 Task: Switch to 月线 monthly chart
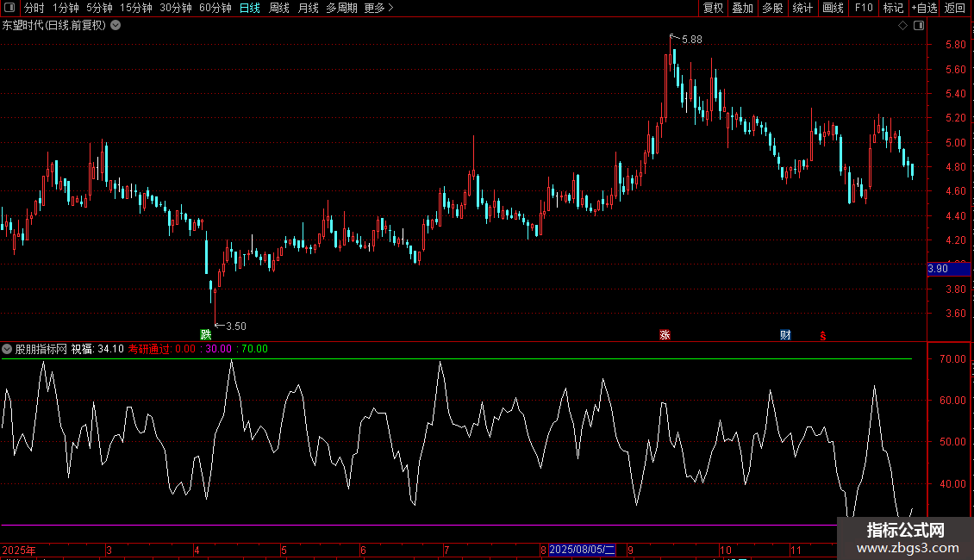[308, 8]
